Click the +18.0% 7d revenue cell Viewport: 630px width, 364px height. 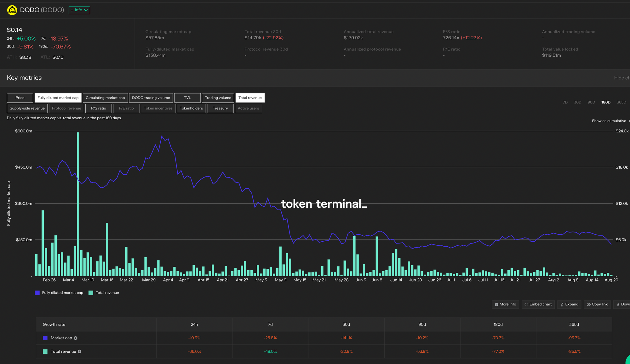point(270,352)
